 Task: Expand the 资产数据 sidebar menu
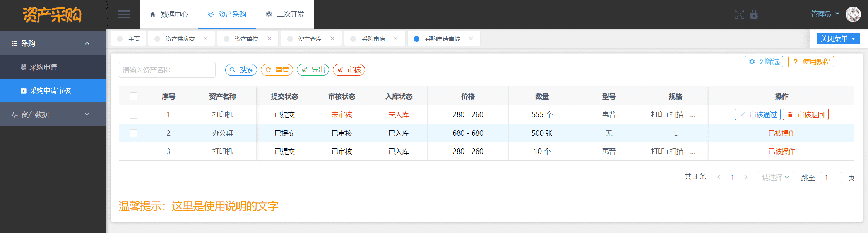click(x=53, y=114)
